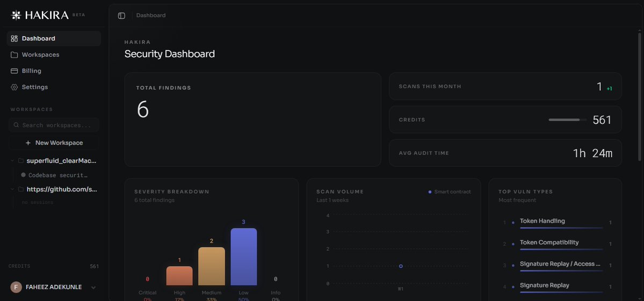Image resolution: width=644 pixels, height=301 pixels.
Task: Click the 561 credits value in stats card
Action: [602, 120]
